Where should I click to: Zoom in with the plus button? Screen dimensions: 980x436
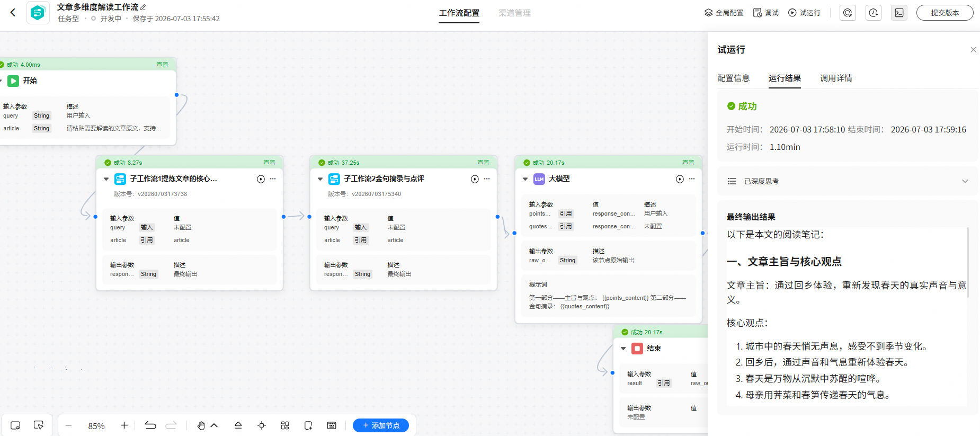[x=124, y=425]
